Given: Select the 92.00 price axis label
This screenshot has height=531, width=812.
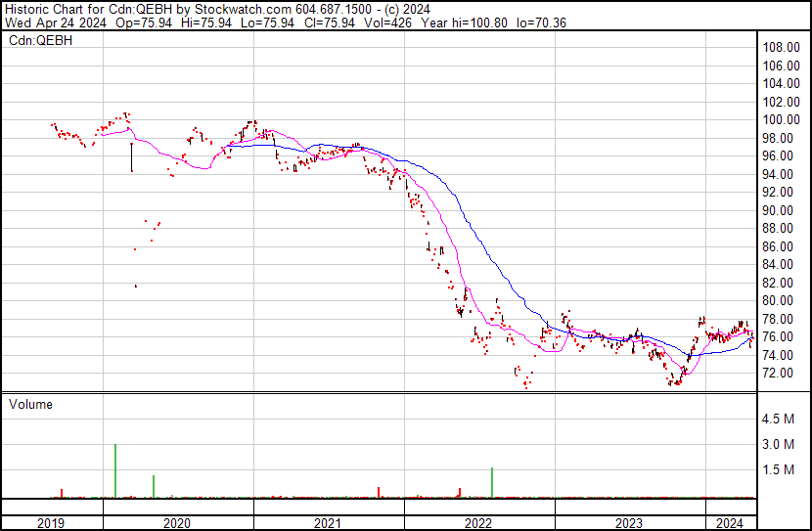Looking at the screenshot, I should pyautogui.click(x=778, y=192).
